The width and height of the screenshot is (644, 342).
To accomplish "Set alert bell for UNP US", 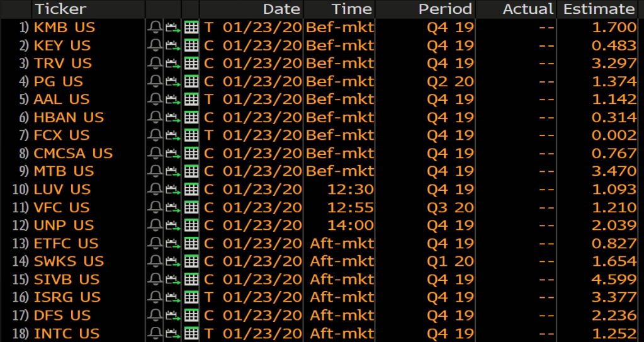I will coord(155,225).
